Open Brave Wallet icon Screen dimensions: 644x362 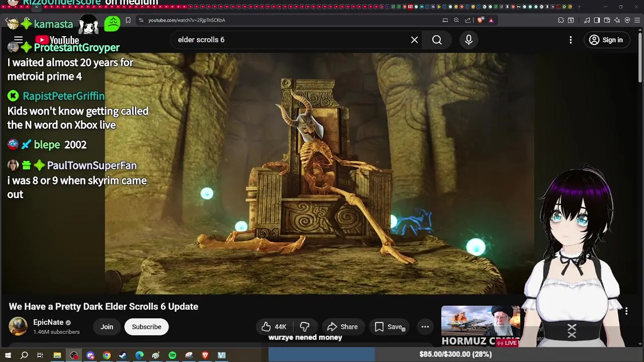coord(607,20)
